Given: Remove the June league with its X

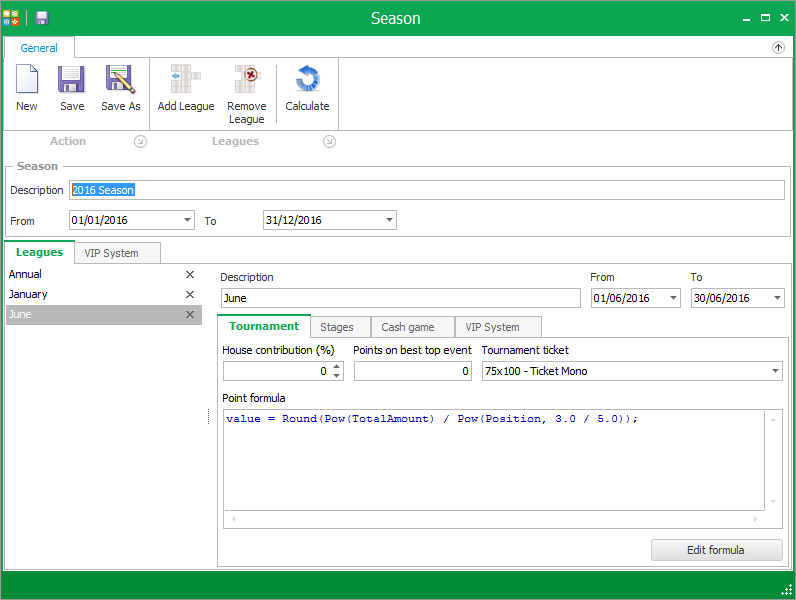Looking at the screenshot, I should pyautogui.click(x=190, y=315).
